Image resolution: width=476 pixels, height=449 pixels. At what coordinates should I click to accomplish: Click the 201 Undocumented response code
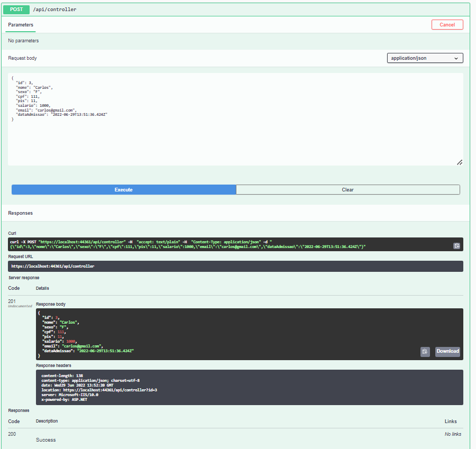pos(11,303)
